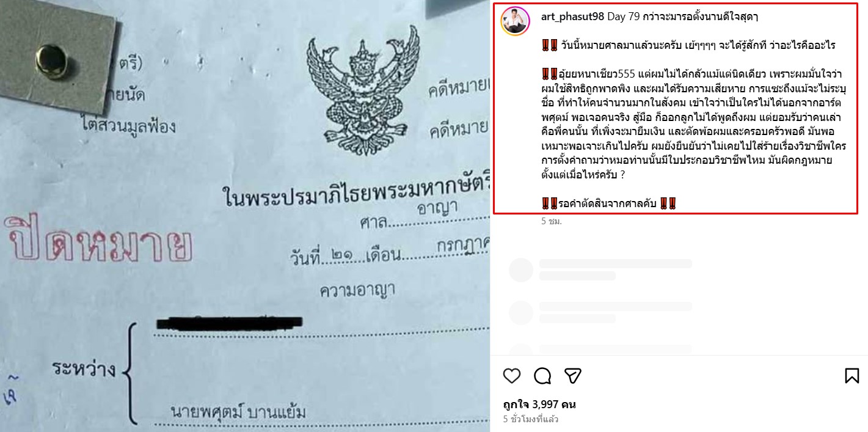Click the ในพระปรมาภิไธยพระมหากษัตริย์ heading in the photo

pyautogui.click(x=354, y=198)
